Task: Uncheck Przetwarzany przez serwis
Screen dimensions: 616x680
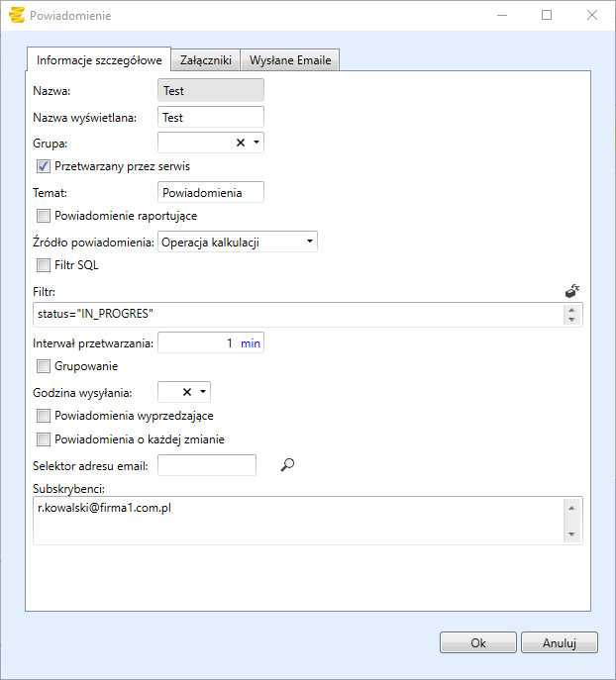Action: click(43, 166)
